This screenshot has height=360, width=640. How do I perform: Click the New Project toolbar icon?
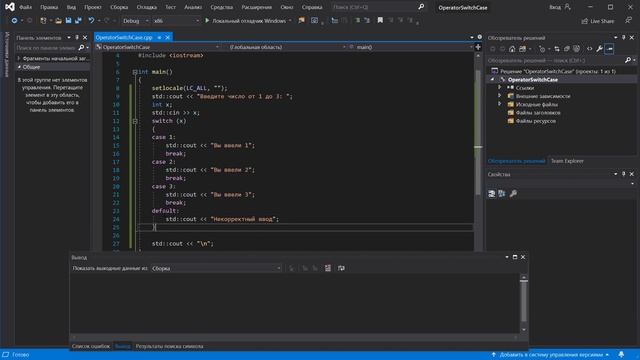43,20
